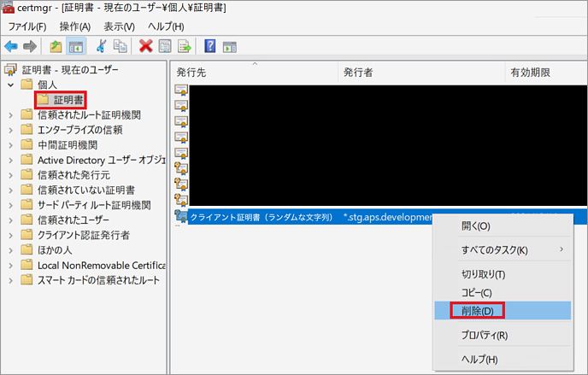
Task: Expand the ほかの人 node
Action: pos(11,250)
